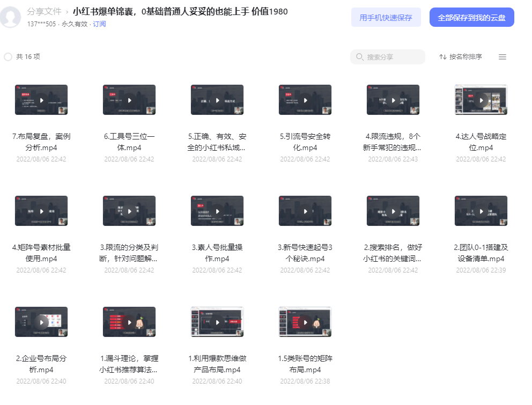Click the list view toggle icon
The width and height of the screenshot is (532, 405).
pos(502,57)
